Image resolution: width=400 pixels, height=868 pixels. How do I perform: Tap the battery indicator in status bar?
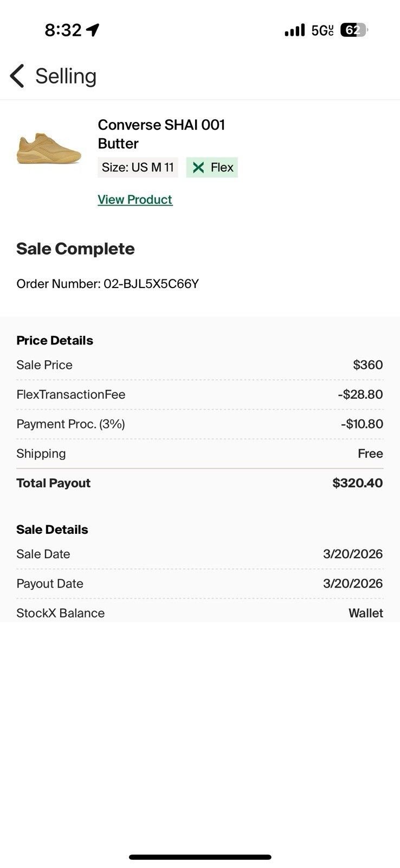click(354, 30)
